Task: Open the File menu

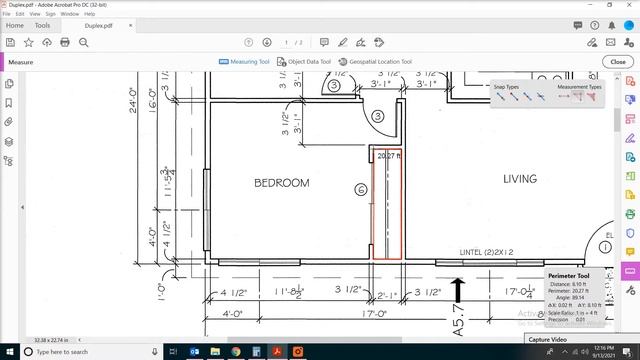Action: (7, 14)
